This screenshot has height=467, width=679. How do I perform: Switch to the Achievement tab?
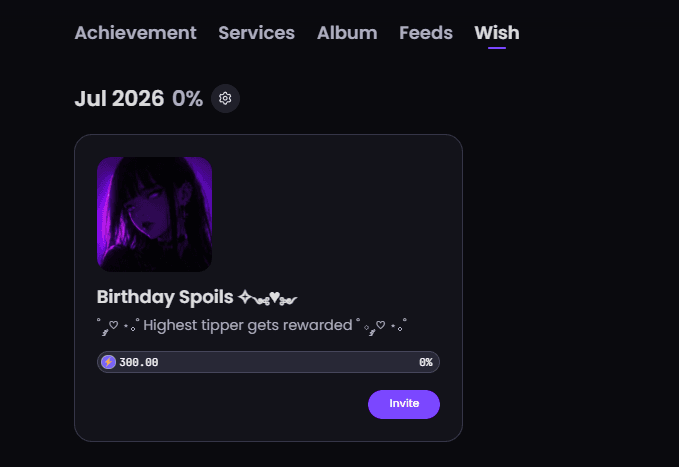point(136,33)
